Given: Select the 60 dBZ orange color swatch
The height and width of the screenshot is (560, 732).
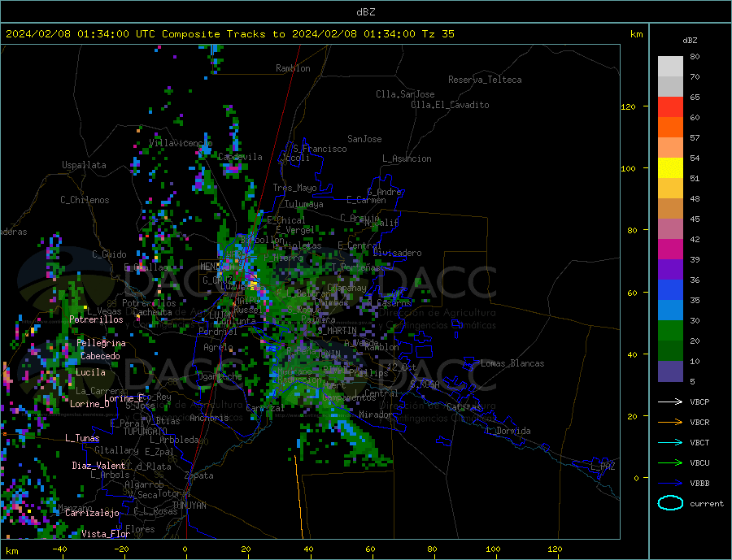Looking at the screenshot, I should (x=670, y=127).
